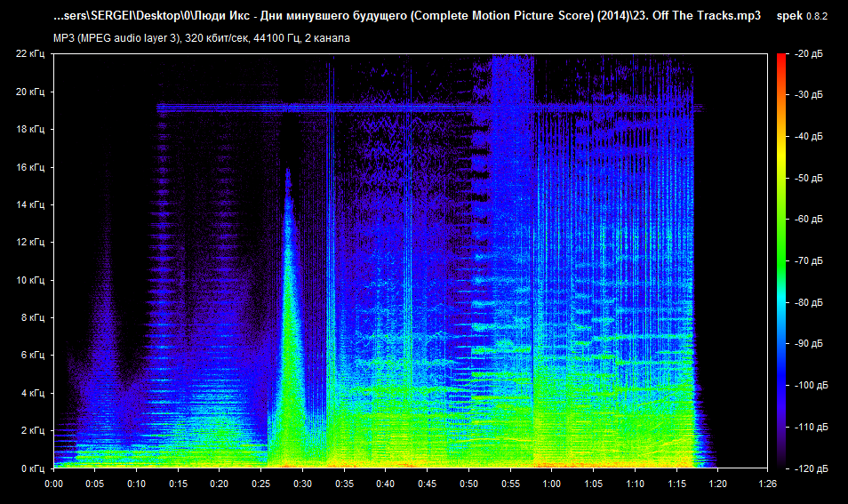This screenshot has height=504, width=848.
Task: Select the 0:00 start time label
Action: pos(53,484)
